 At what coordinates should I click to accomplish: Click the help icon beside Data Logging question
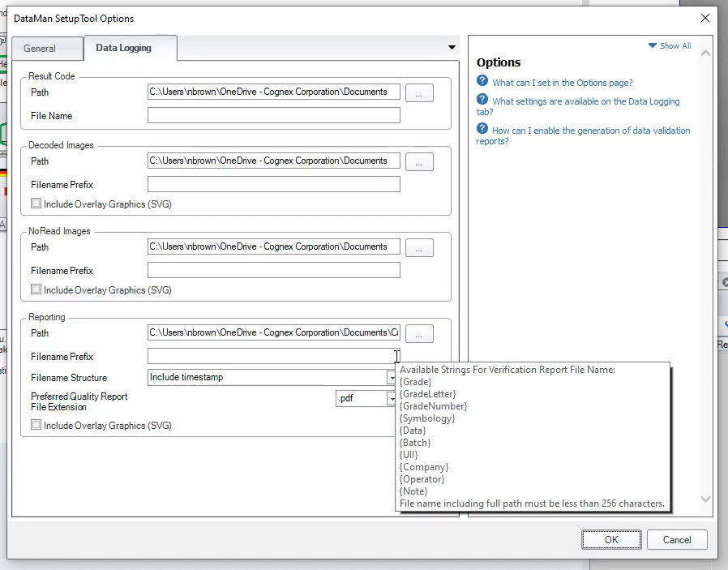tap(482, 100)
